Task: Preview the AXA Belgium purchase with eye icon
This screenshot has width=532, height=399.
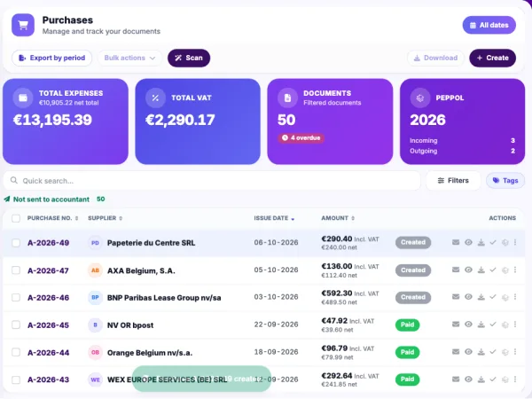Action: click(468, 270)
